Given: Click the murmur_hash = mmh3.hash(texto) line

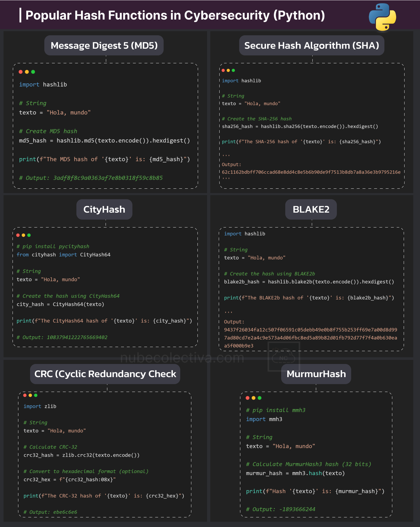Looking at the screenshot, I should pyautogui.click(x=295, y=473).
